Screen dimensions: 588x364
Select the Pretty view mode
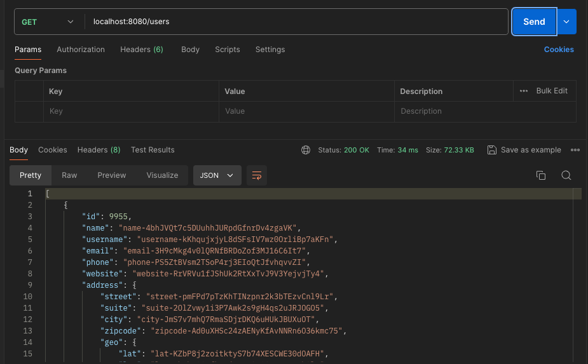click(31, 175)
